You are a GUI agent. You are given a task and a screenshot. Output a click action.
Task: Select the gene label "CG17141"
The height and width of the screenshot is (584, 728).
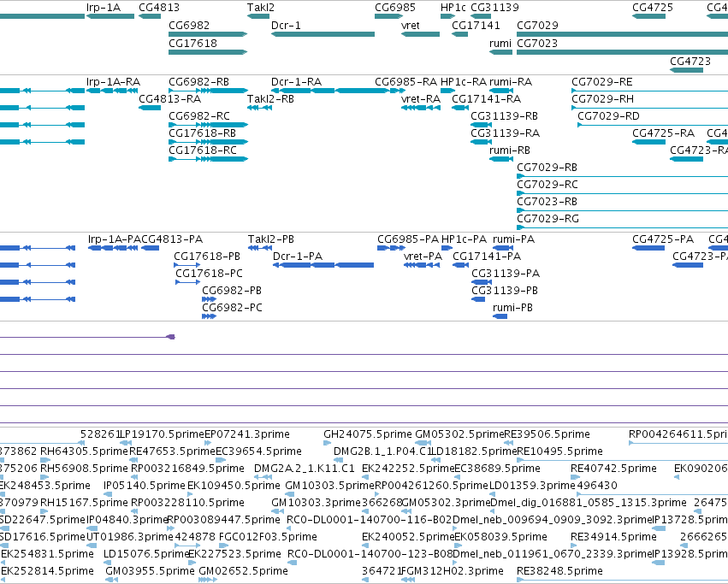click(x=476, y=25)
